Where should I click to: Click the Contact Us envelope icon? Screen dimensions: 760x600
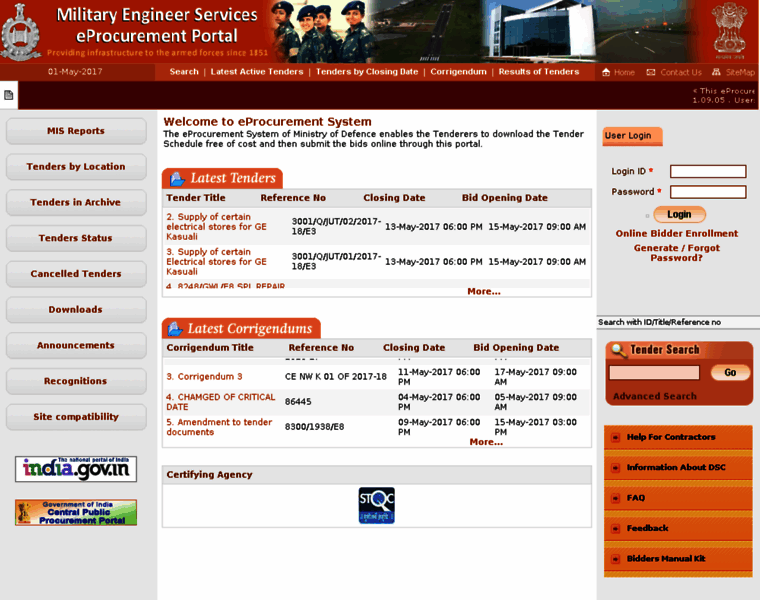pyautogui.click(x=650, y=72)
